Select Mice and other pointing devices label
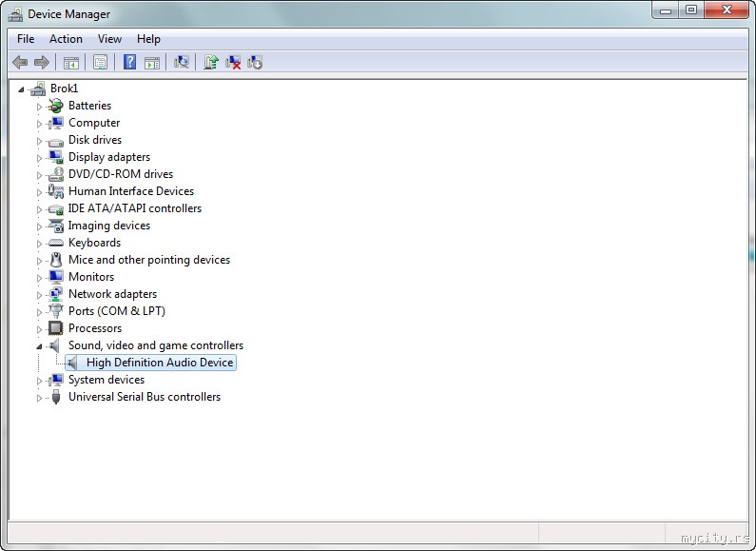This screenshot has height=551, width=756. point(149,260)
